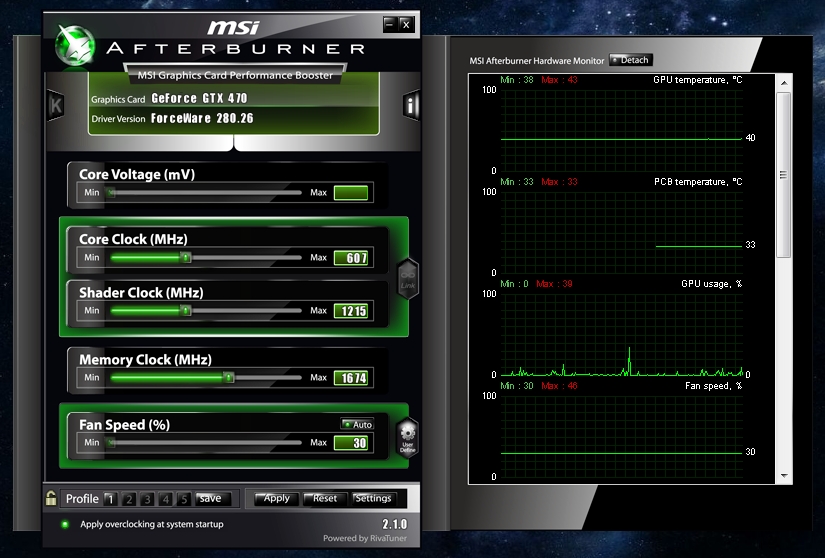Click the ForceWare 280.26 driver text
Screen dimensions: 825x558
[202, 118]
